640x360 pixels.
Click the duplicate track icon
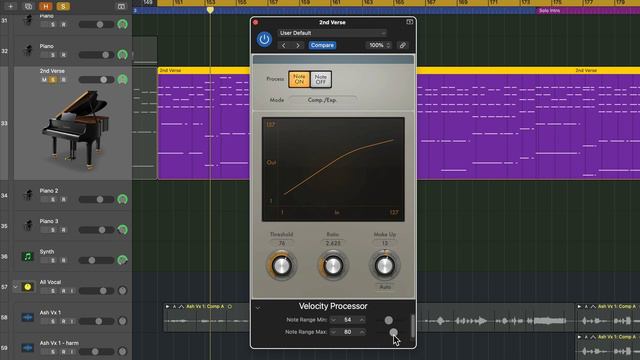click(28, 6)
